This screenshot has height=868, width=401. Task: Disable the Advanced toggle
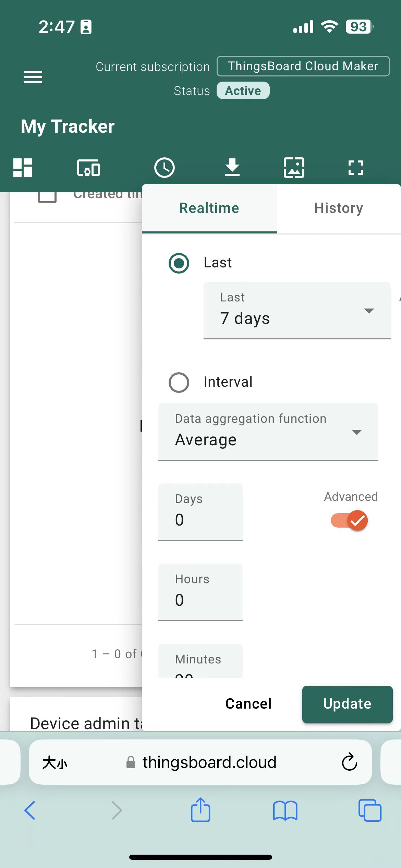point(349,520)
